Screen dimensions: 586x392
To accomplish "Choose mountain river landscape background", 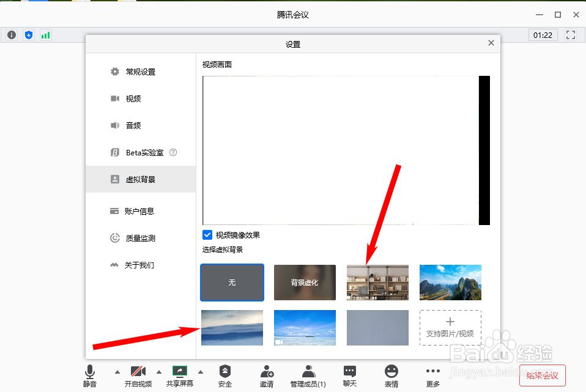I will 450,283.
